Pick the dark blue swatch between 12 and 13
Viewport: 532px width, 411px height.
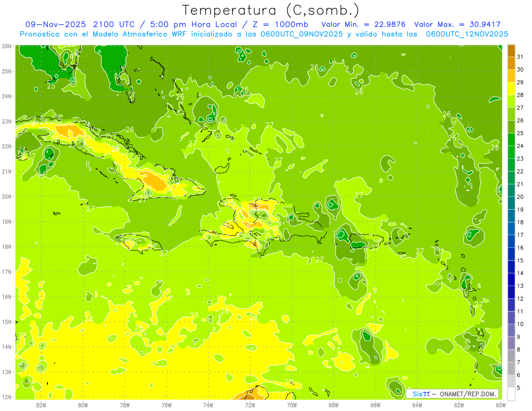click(x=511, y=292)
